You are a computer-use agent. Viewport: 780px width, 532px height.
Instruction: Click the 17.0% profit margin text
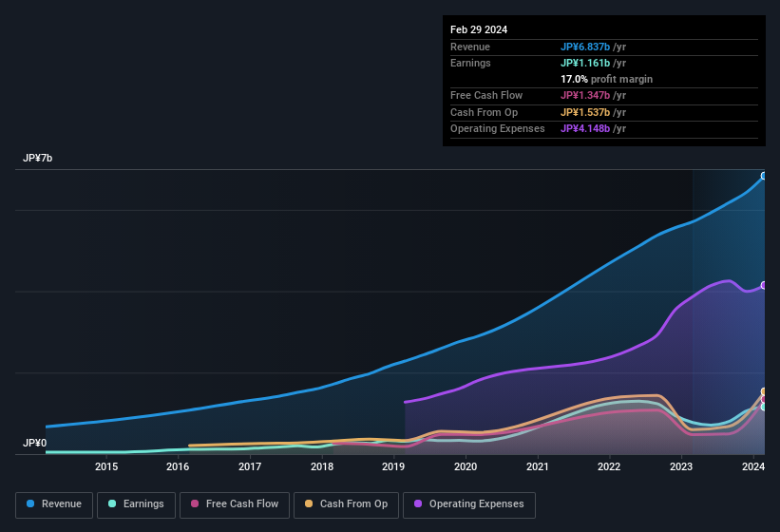pyautogui.click(x=606, y=79)
